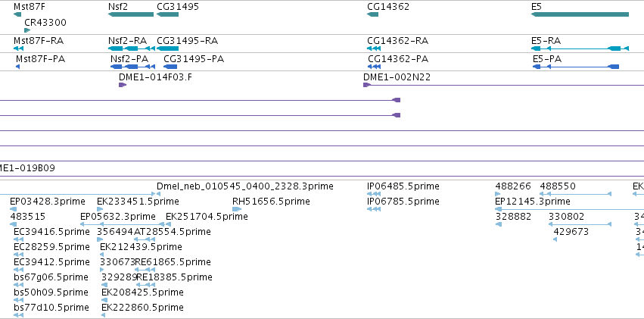Select the bs77d10.5prime EST arrows

point(18,315)
